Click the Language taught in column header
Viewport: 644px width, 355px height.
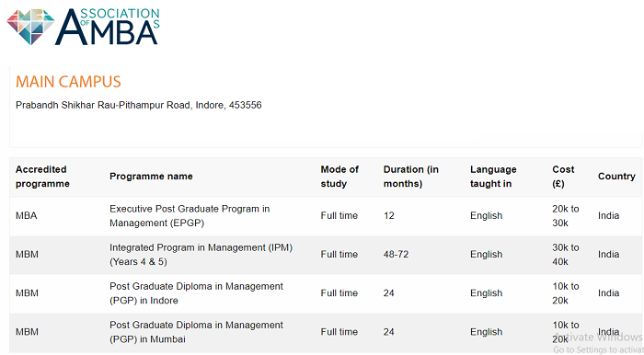click(493, 177)
